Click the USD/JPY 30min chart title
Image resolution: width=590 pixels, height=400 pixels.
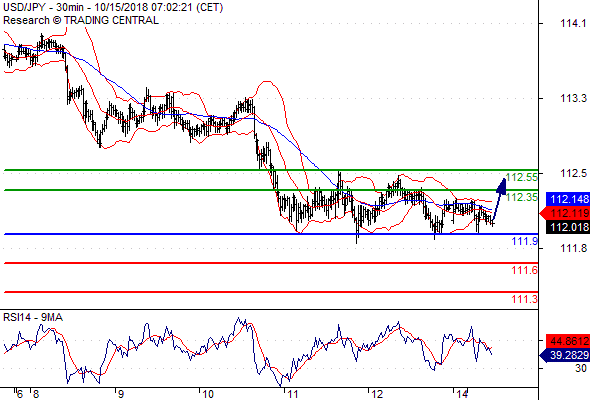(x=113, y=7)
